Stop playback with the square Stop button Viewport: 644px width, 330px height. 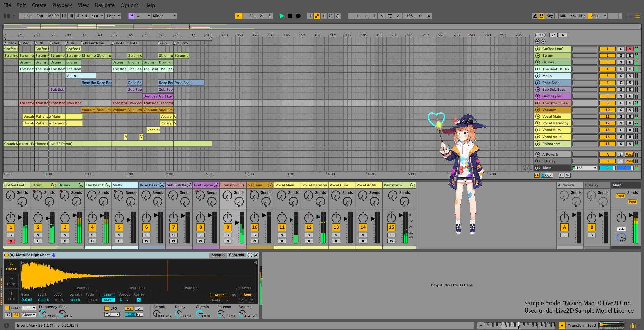(x=290, y=16)
